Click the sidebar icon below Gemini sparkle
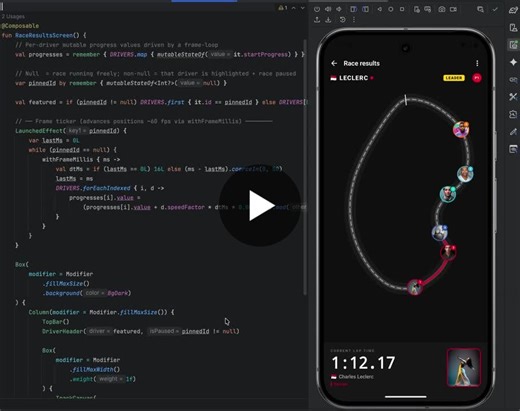The width and height of the screenshot is (520, 411). [x=513, y=80]
